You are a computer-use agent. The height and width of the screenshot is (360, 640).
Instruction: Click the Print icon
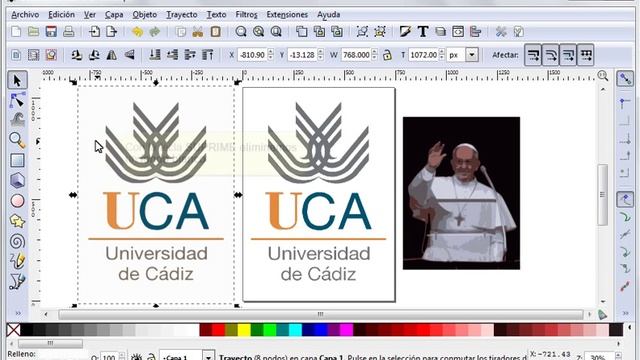tap(69, 32)
